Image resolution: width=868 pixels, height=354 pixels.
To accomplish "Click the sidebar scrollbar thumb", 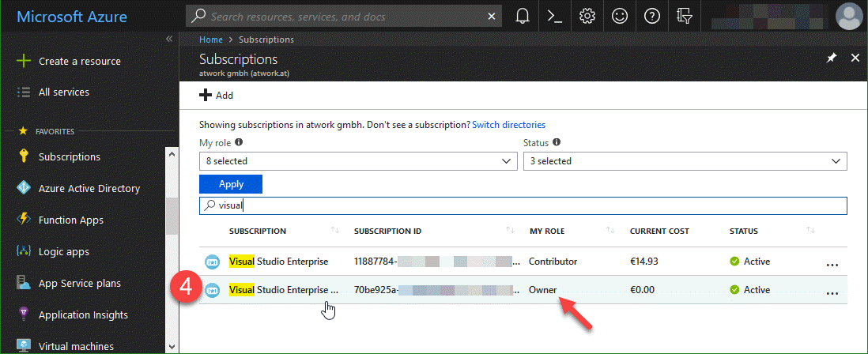I will [x=171, y=217].
